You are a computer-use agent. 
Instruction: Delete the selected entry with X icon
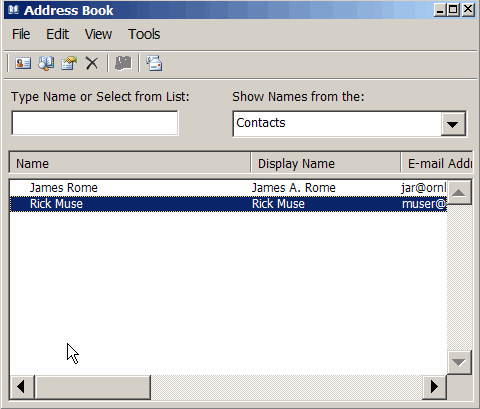click(92, 63)
